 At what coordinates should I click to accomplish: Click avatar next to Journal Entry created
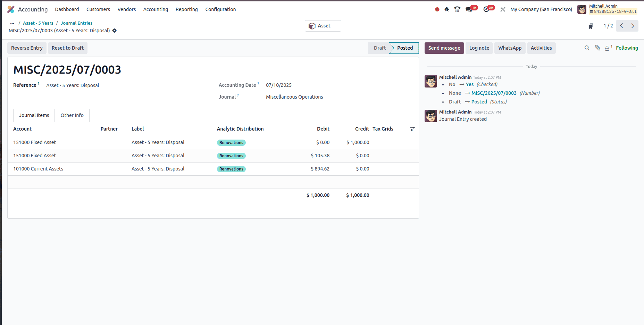[431, 116]
